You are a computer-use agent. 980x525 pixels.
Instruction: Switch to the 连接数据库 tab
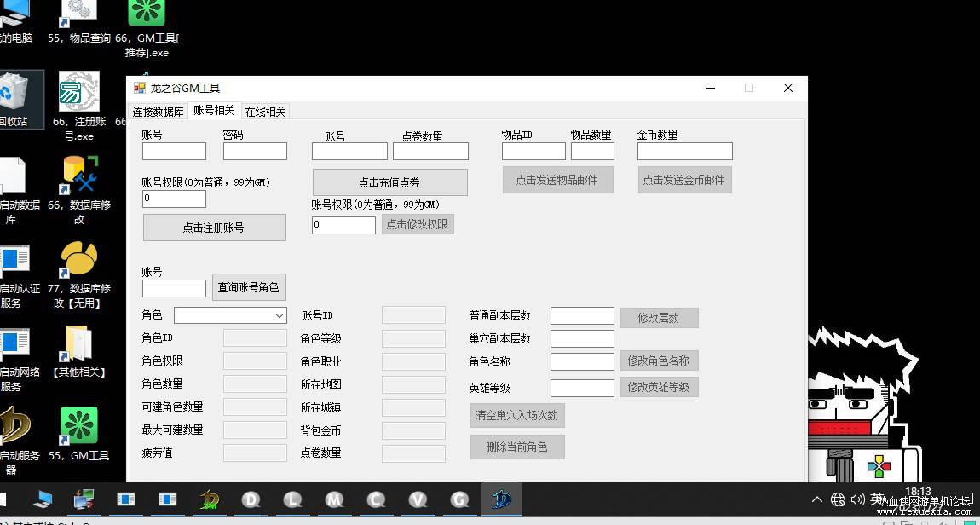(x=159, y=112)
